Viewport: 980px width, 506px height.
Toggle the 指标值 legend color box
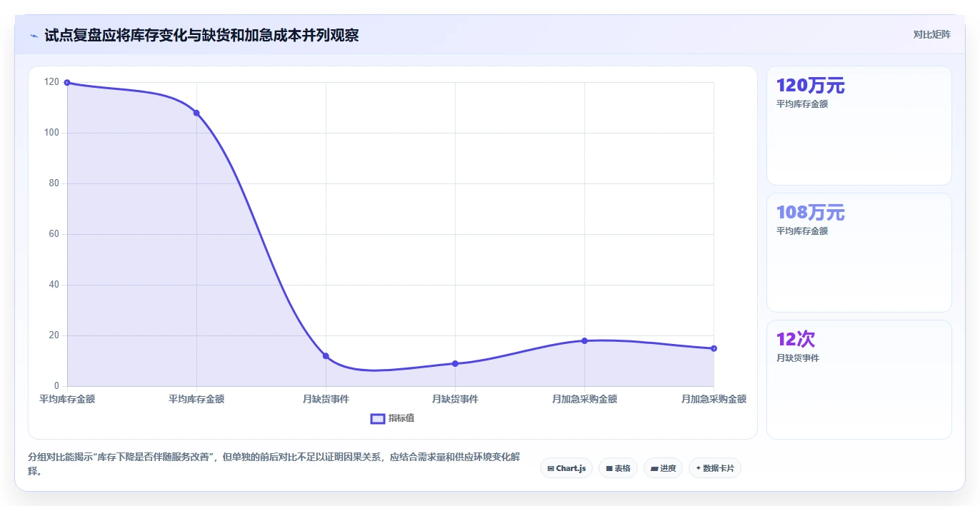click(x=378, y=418)
